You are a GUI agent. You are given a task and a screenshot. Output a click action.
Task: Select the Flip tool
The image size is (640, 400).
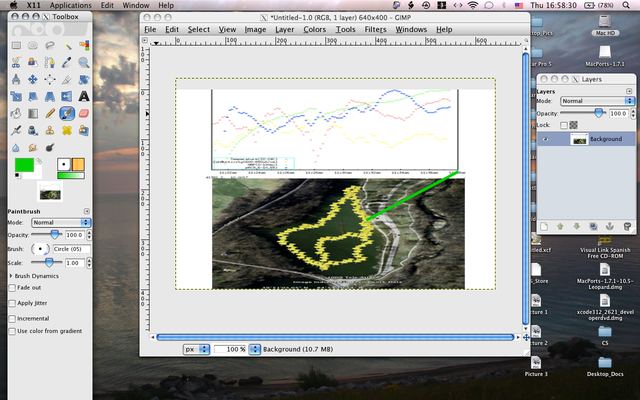(x=67, y=96)
